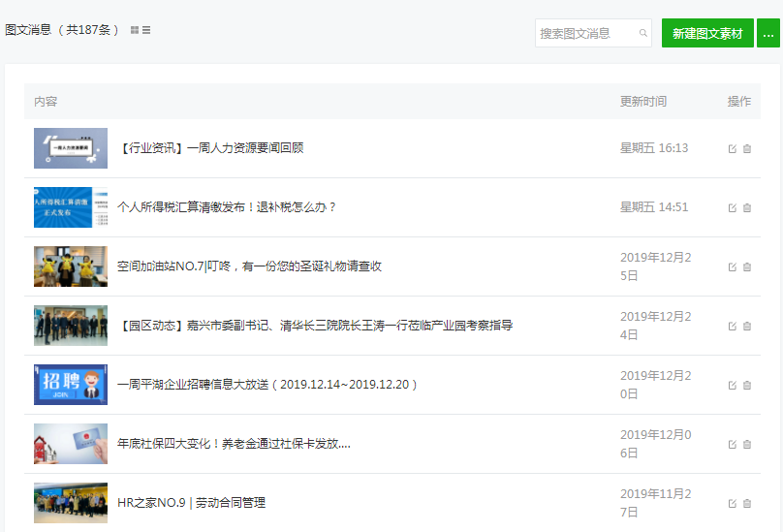Click the 更新时间 column header
Image resolution: width=783 pixels, height=532 pixels.
pos(643,102)
